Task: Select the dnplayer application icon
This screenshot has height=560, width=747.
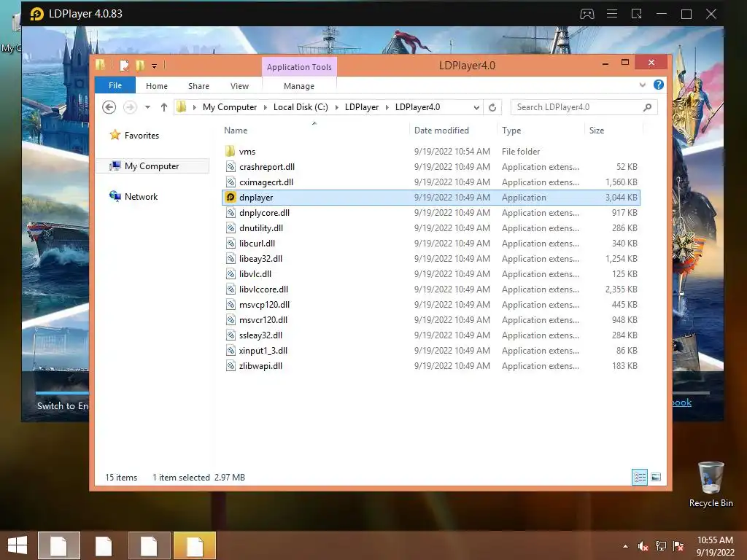Action: (231, 197)
